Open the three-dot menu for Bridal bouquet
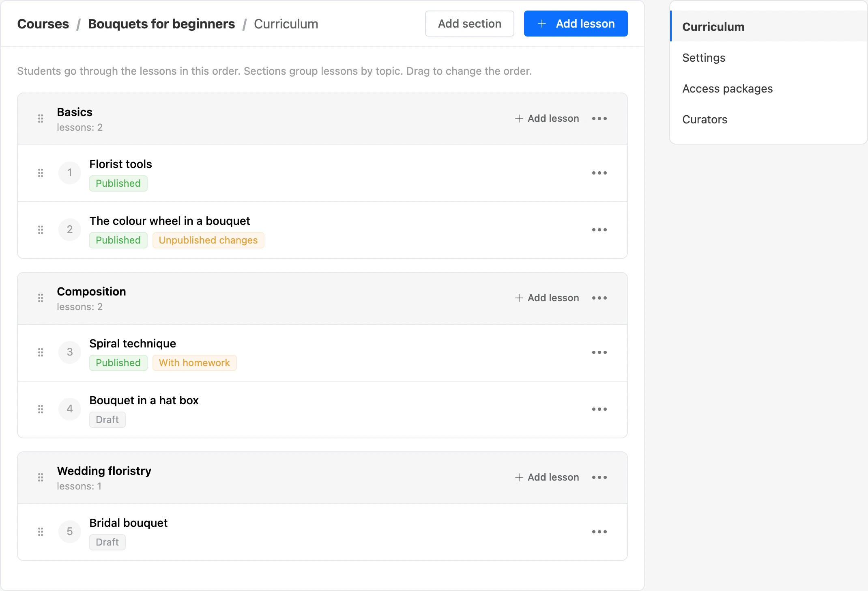The image size is (868, 591). [599, 532]
